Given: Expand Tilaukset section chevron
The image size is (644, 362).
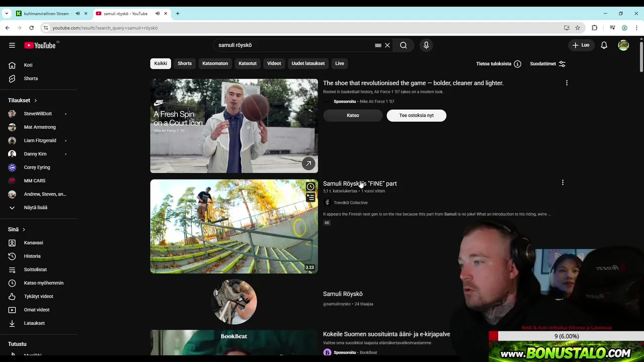Looking at the screenshot, I should coord(35,101).
